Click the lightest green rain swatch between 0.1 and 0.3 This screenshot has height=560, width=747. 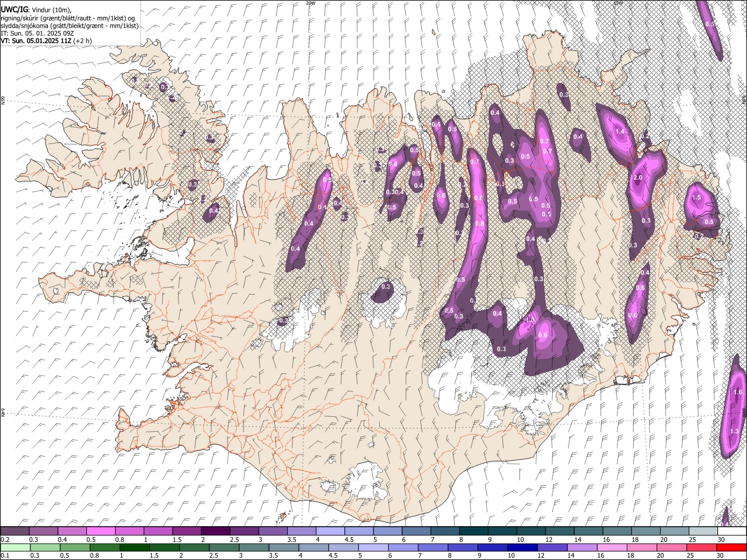coord(15,548)
